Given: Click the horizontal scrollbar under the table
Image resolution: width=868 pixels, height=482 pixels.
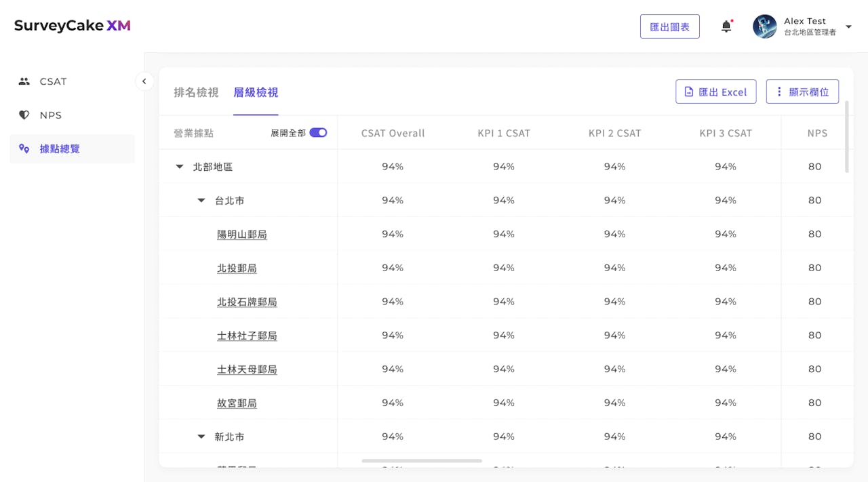Looking at the screenshot, I should pyautogui.click(x=422, y=461).
